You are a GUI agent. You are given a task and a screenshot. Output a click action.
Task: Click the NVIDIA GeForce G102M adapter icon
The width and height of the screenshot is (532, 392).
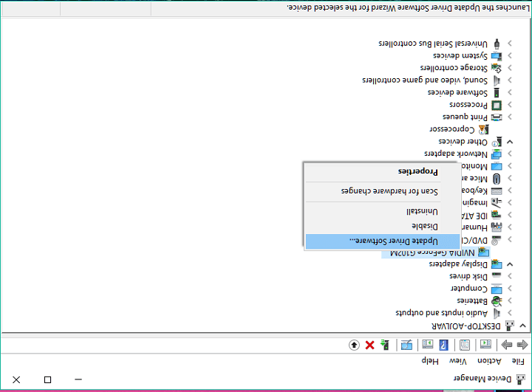(483, 252)
